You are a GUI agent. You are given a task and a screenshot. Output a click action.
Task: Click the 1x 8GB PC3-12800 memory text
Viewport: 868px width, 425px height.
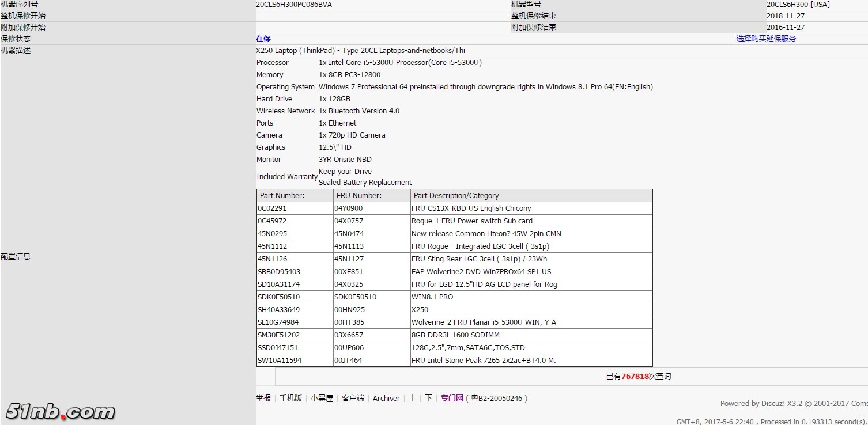pyautogui.click(x=349, y=75)
